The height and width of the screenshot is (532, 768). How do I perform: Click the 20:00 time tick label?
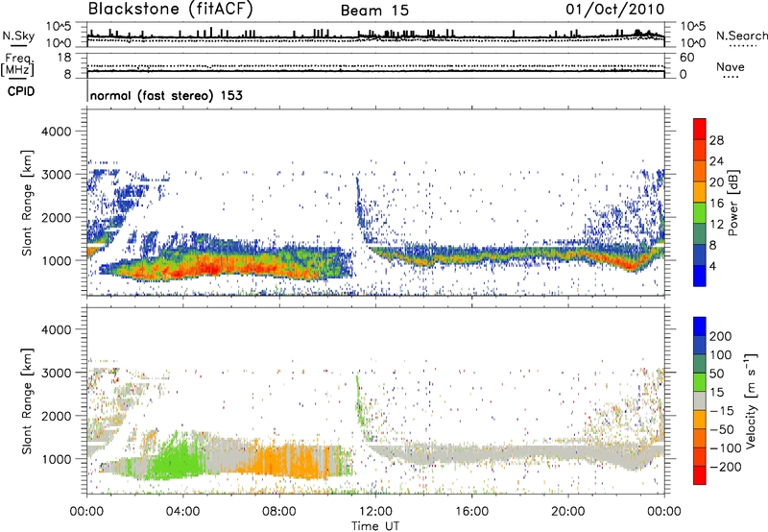click(x=567, y=512)
